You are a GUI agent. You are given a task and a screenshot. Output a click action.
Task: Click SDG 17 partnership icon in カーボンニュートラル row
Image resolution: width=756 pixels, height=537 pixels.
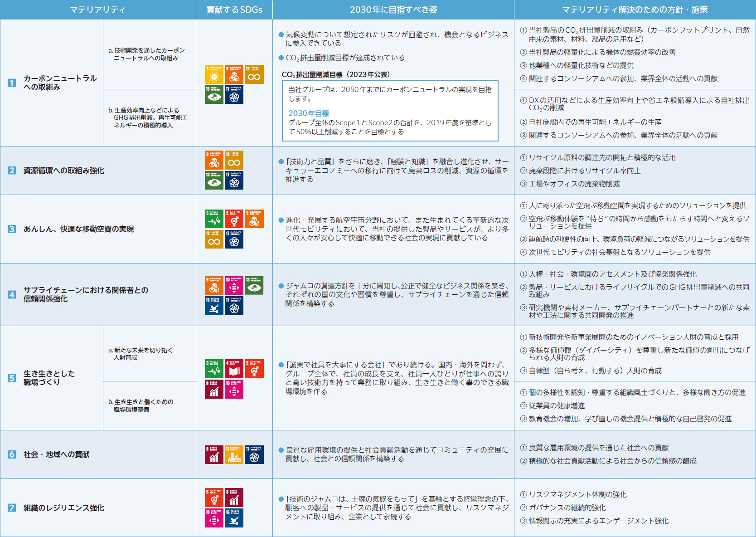pyautogui.click(x=234, y=95)
